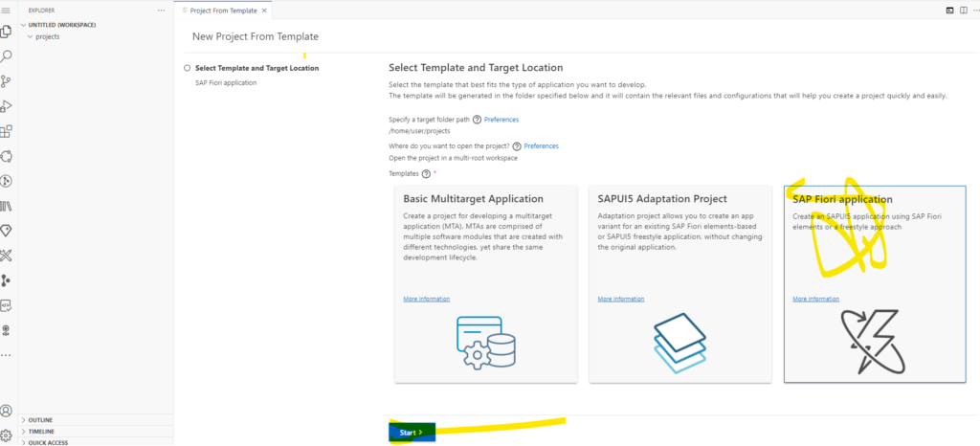
Task: Open More Information for SAPUI5 Adaptation Project
Action: click(x=620, y=300)
